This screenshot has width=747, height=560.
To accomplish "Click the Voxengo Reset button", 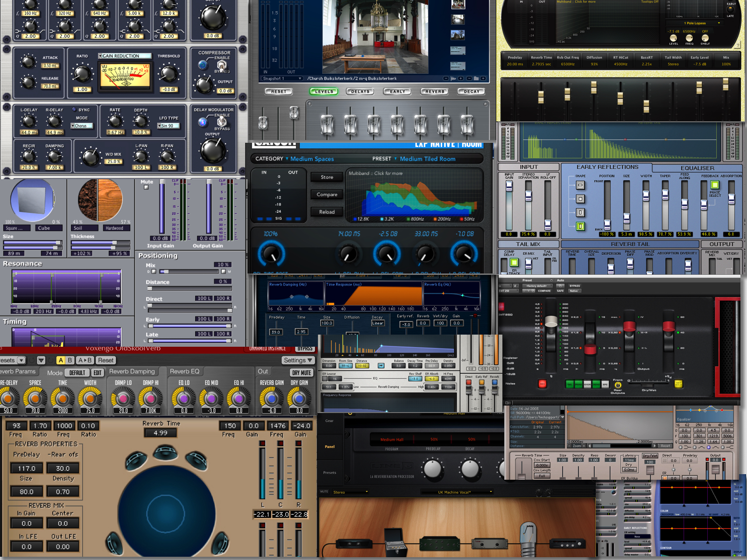I will 106,360.
